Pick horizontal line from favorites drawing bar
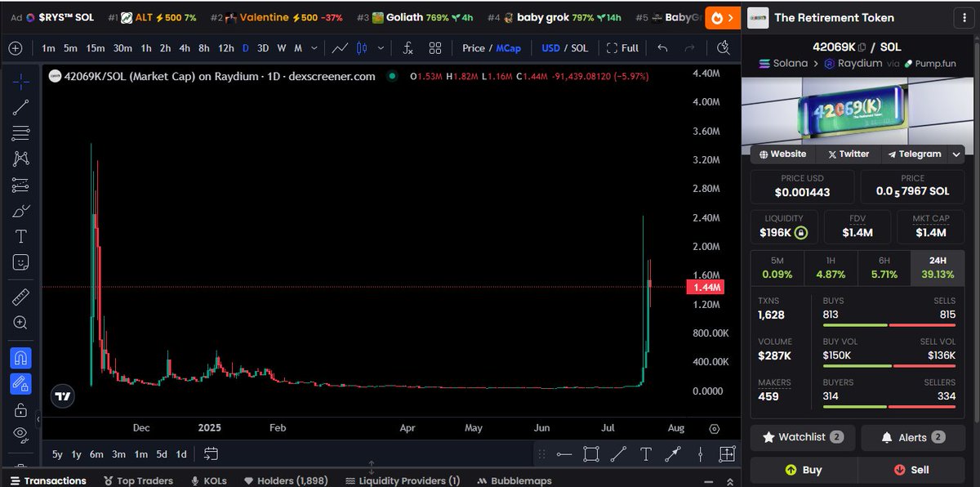The image size is (980, 487). [x=564, y=454]
